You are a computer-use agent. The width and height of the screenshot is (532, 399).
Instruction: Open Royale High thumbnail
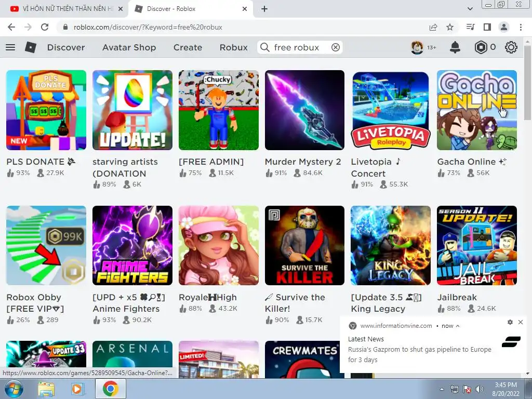click(219, 245)
